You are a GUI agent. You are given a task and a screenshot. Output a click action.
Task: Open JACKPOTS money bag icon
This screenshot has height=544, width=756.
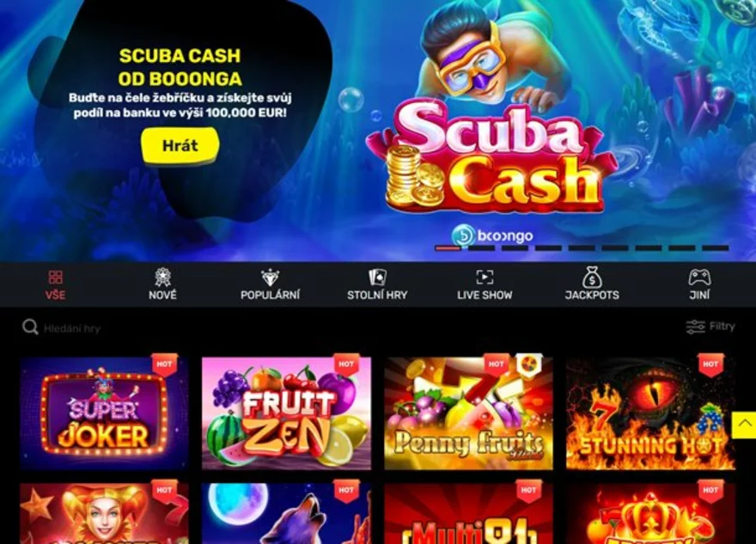click(592, 277)
